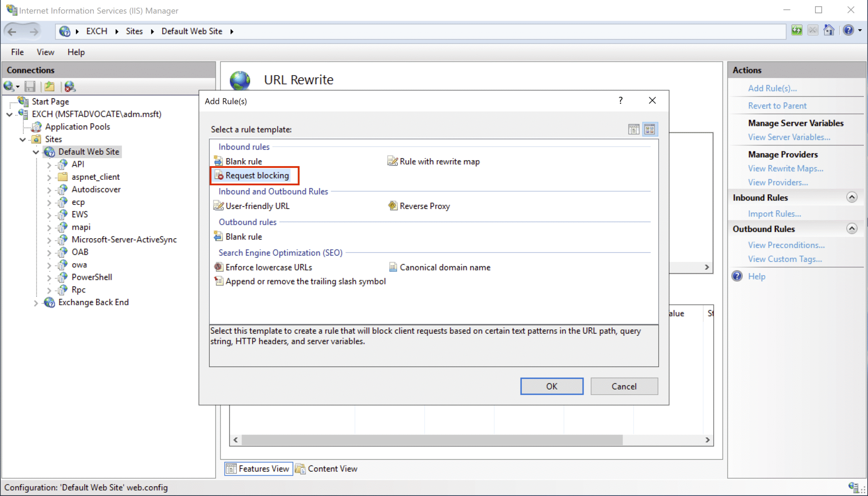Screen dimensions: 868x496
Task: Click the Canonical domain name template
Action: click(445, 267)
